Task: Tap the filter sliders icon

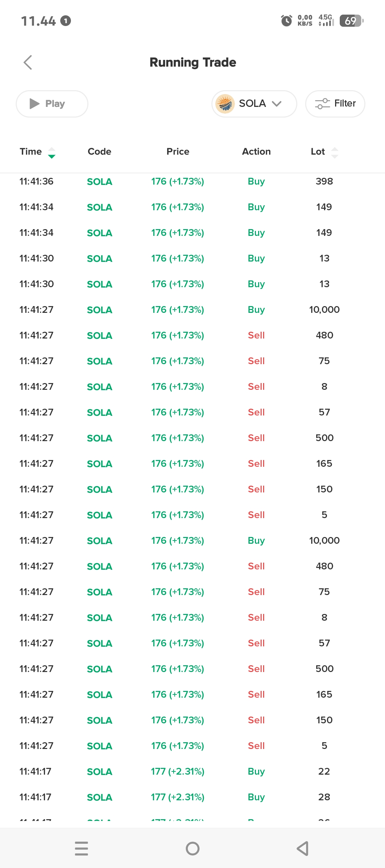Action: [322, 104]
